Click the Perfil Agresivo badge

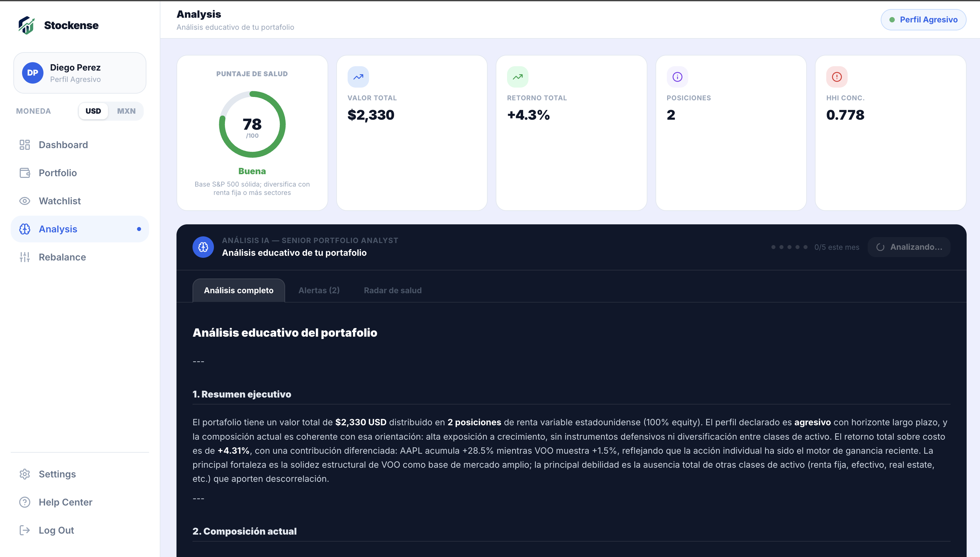pos(924,20)
